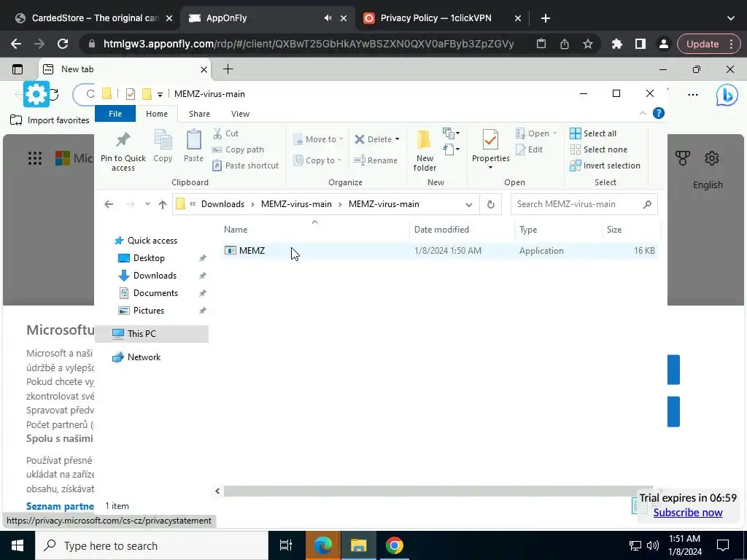Mute the AppOnFly Chrome tab

pyautogui.click(x=328, y=18)
